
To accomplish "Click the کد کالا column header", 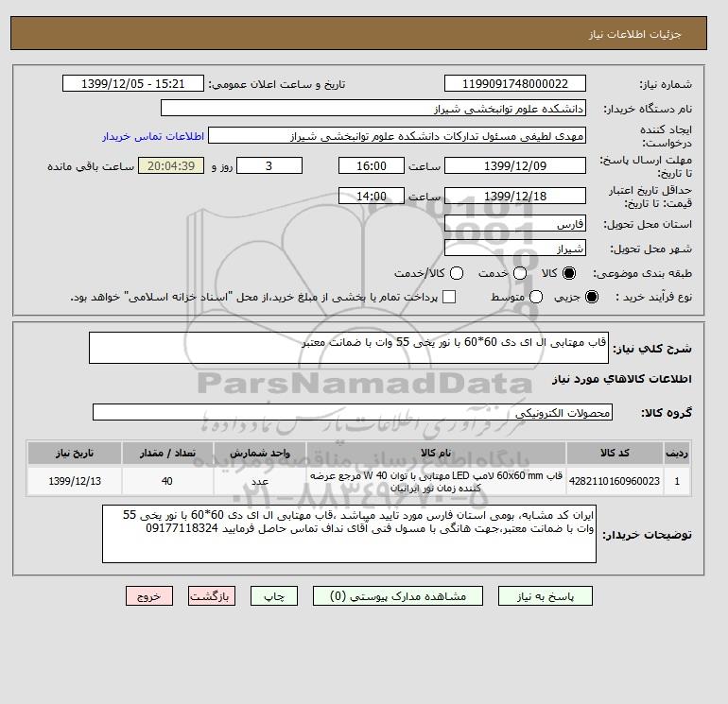I will click(x=615, y=453).
